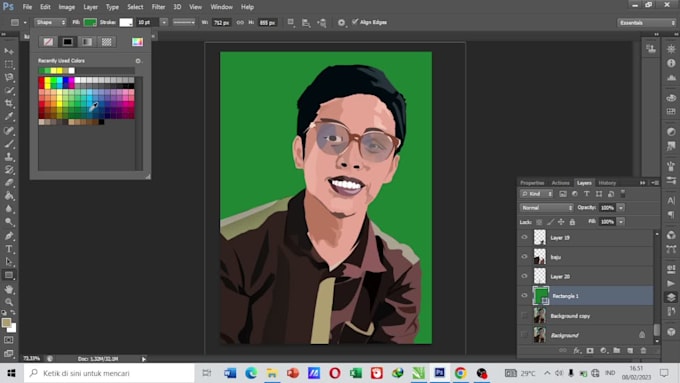
Task: Open the Image menu
Action: [66, 7]
